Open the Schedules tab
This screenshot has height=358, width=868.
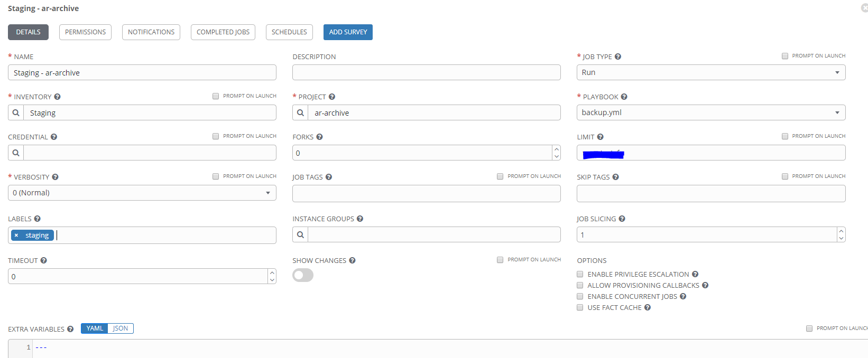point(289,32)
